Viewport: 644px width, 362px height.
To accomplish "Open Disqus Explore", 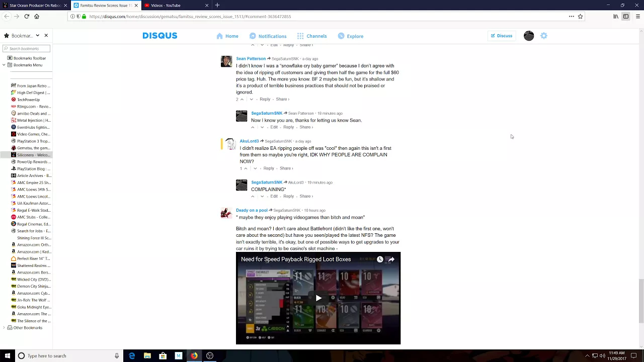I will [351, 36].
